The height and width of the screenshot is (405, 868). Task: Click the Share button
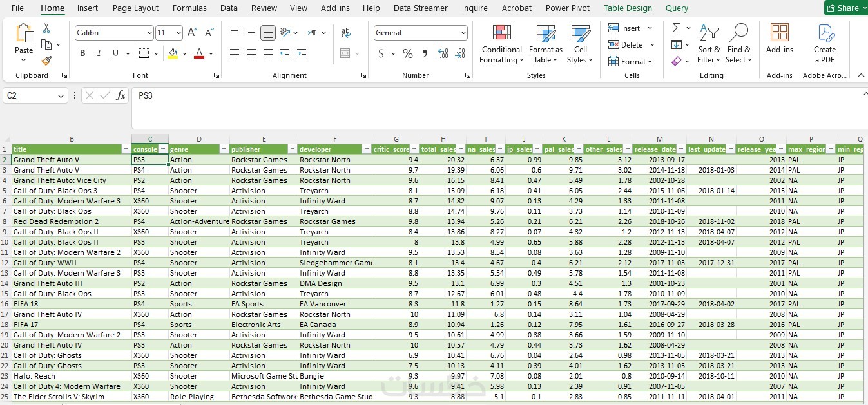click(x=846, y=8)
